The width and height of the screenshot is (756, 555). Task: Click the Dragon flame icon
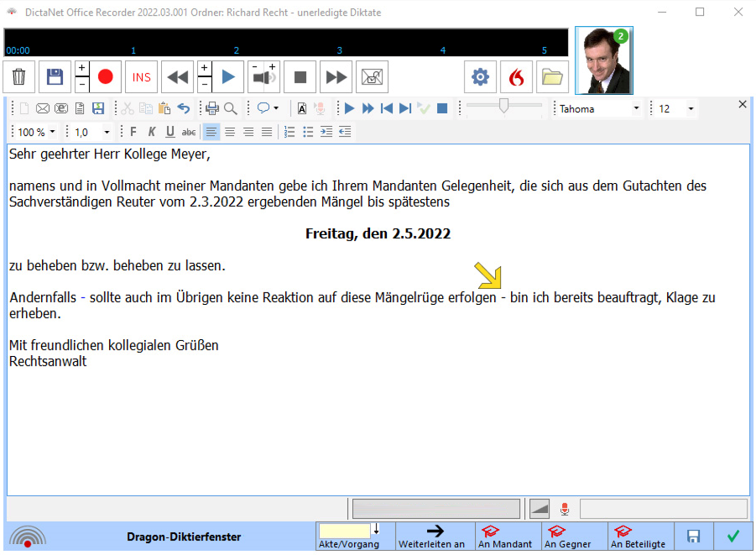516,76
